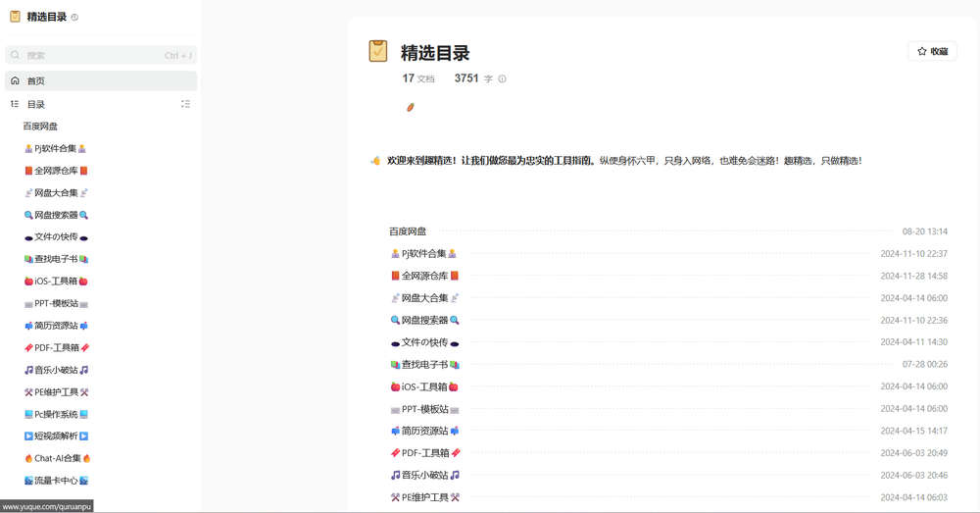Click the main page title 精选目录
980x513 pixels.
435,53
